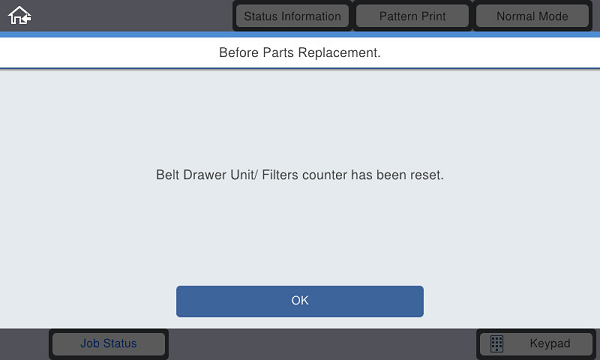Image resolution: width=600 pixels, height=360 pixels.
Task: Open the Job Status screen
Action: point(109,344)
